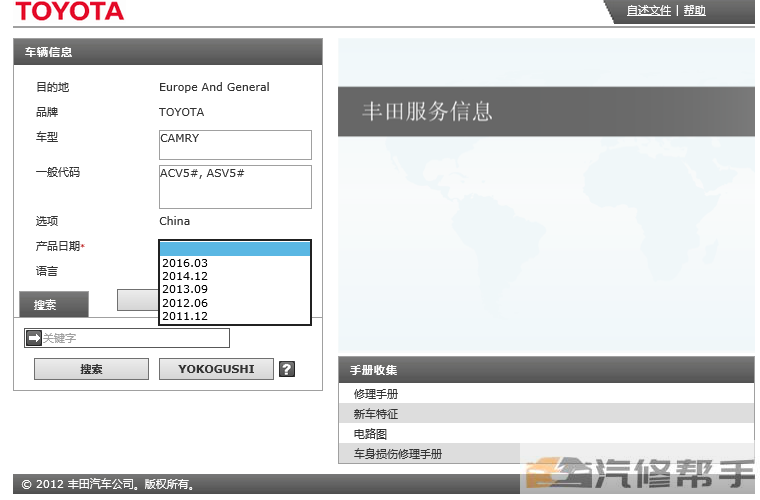Choose the blank option in 产品日期 dropdown
The height and width of the screenshot is (500, 760).
pos(235,249)
